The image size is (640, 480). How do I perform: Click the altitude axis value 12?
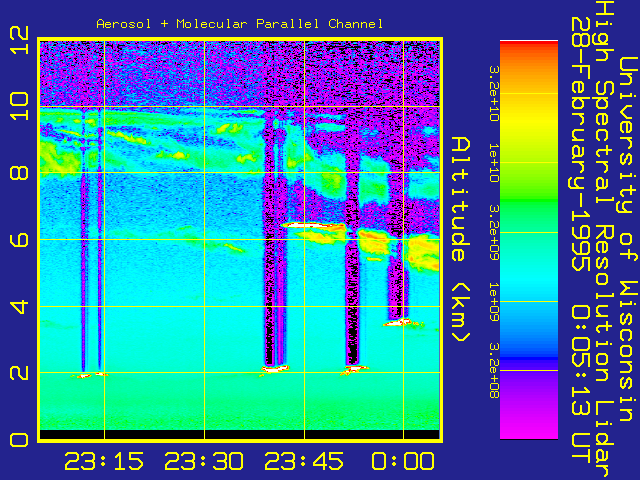pos(19,40)
